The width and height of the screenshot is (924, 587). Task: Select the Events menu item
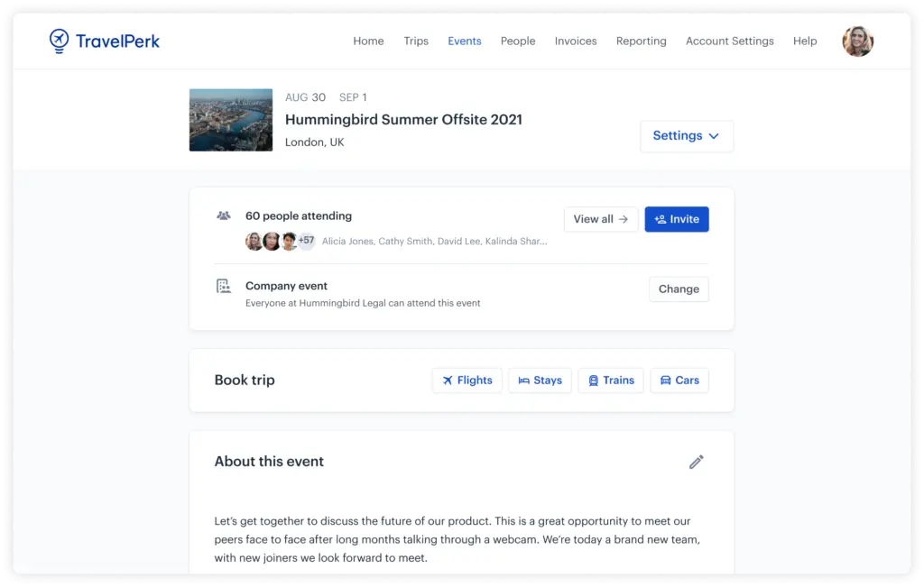click(x=465, y=41)
